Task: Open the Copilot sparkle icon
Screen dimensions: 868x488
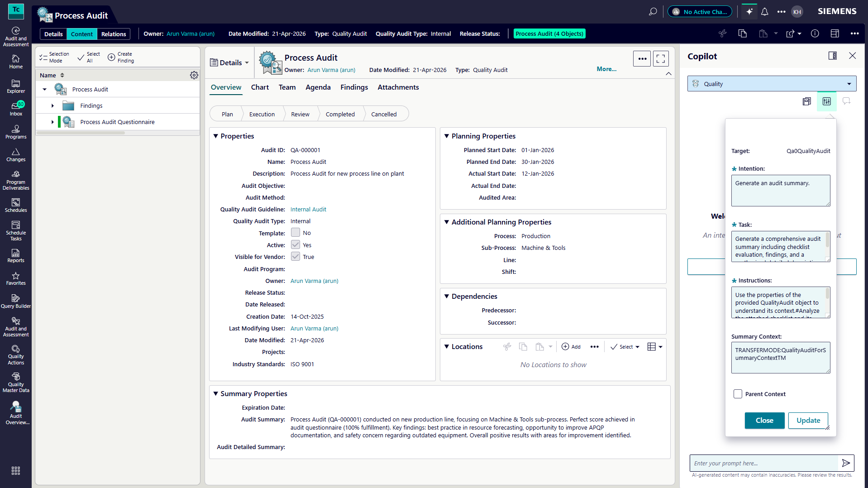Action: coord(749,12)
